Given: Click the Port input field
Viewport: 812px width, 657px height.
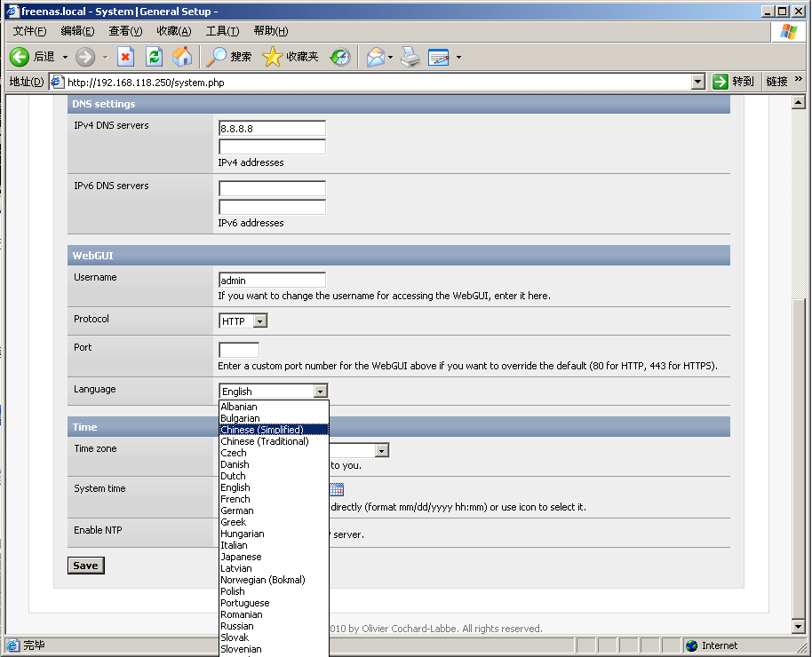Looking at the screenshot, I should [x=239, y=350].
